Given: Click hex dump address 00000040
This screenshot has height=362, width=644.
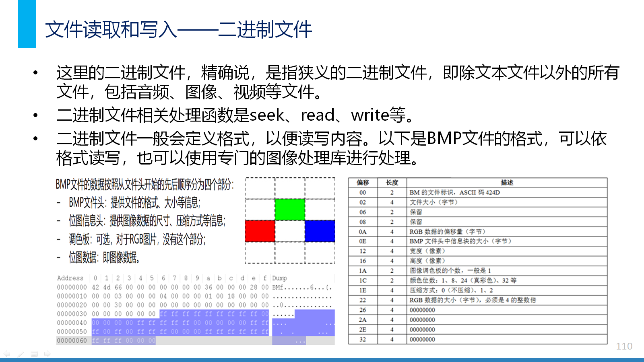Looking at the screenshot, I should (72, 323).
